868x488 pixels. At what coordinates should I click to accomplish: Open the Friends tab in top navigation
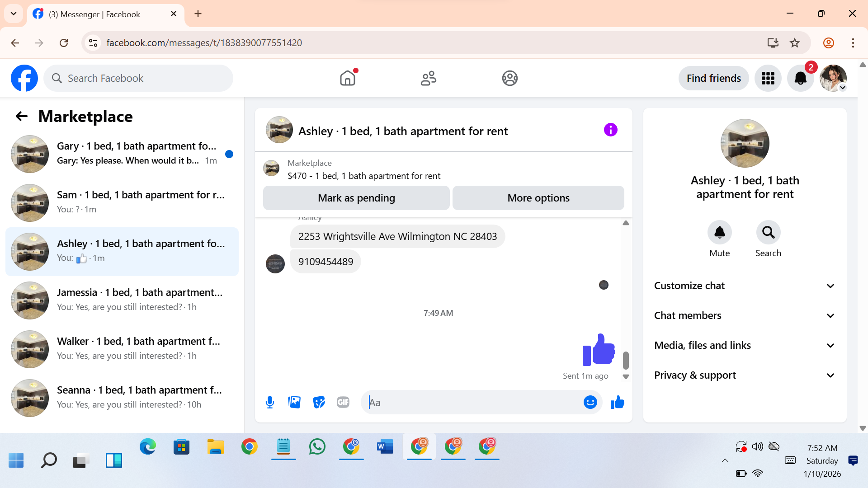point(428,79)
